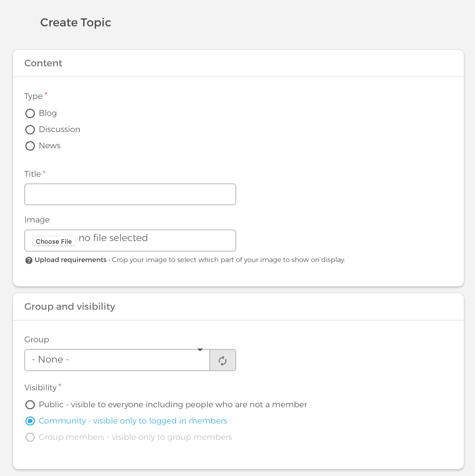Select the Blog content type
The height and width of the screenshot is (476, 475).
point(30,113)
